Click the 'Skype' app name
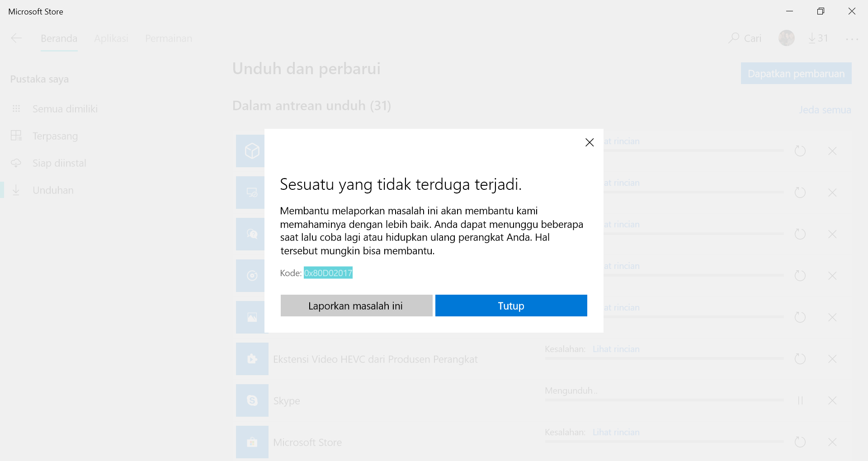Screen dimensions: 868x461 click(287, 401)
